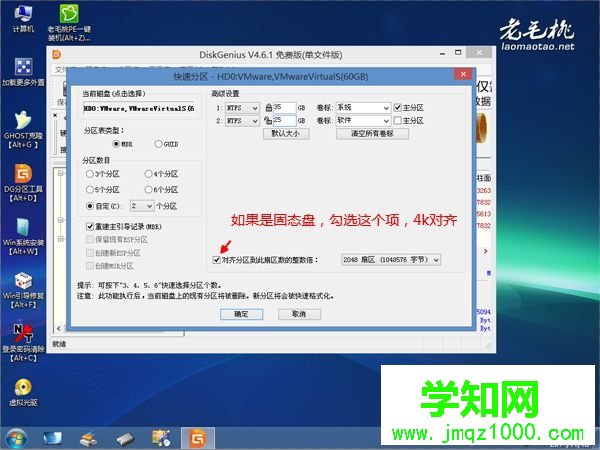600x450 pixels.
Task: Click current disk selector HD0:VMware field
Action: pos(140,109)
